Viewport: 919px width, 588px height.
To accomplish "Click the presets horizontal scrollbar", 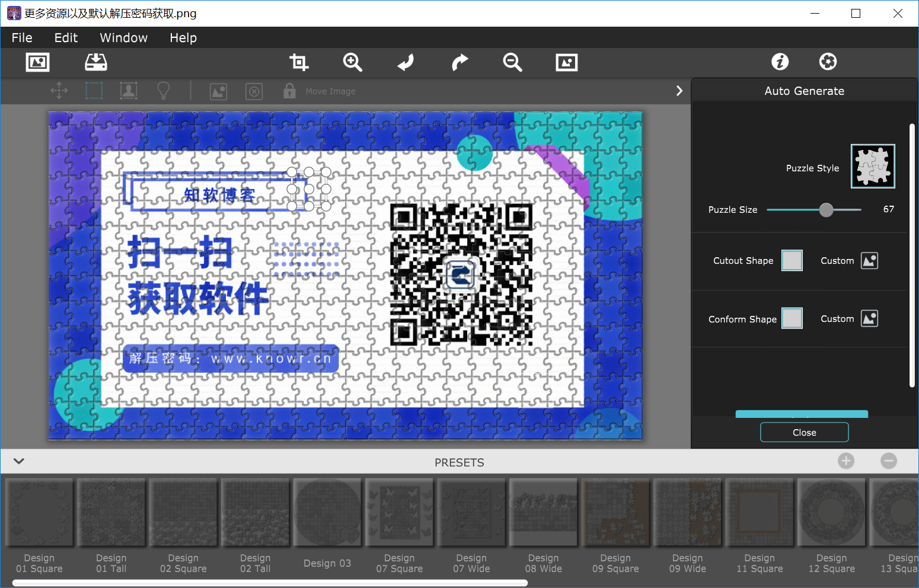I will pos(270,583).
